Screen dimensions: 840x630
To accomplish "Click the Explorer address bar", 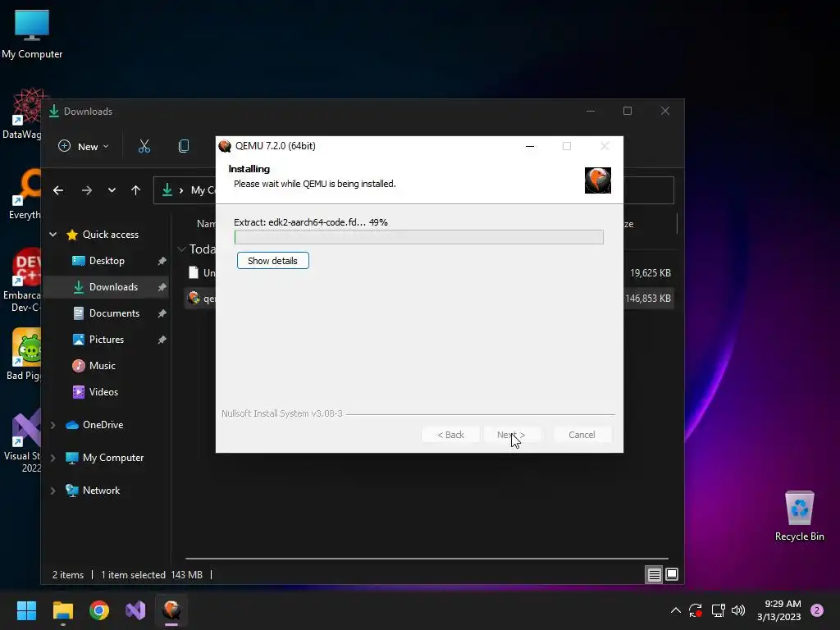I will [413, 190].
